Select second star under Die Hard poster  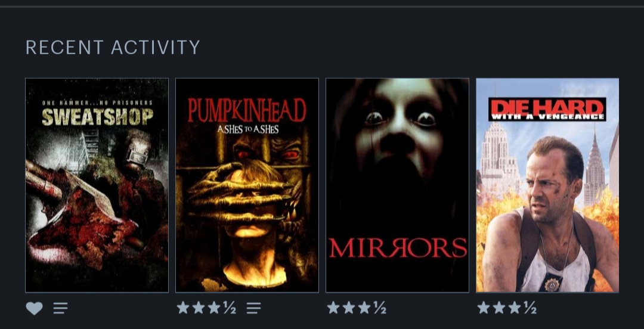coord(500,307)
